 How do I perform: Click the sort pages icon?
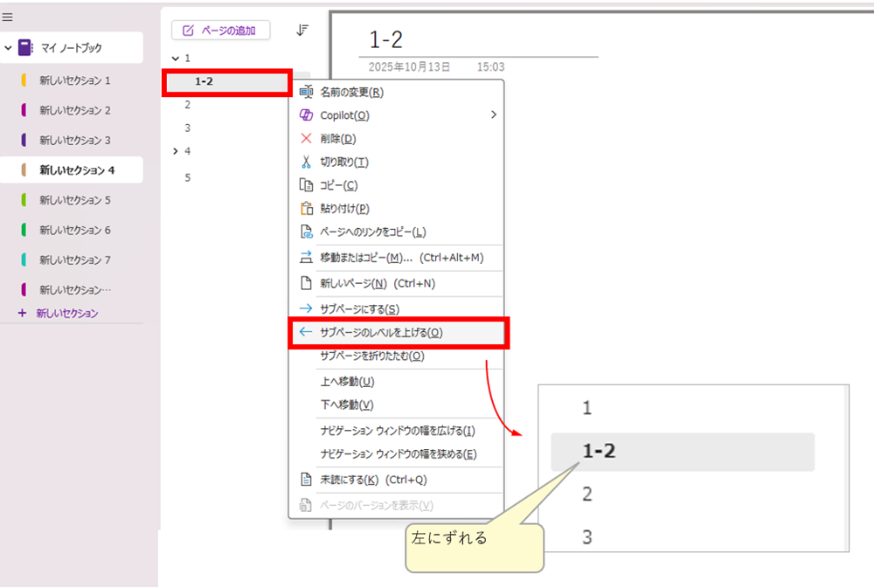[302, 30]
